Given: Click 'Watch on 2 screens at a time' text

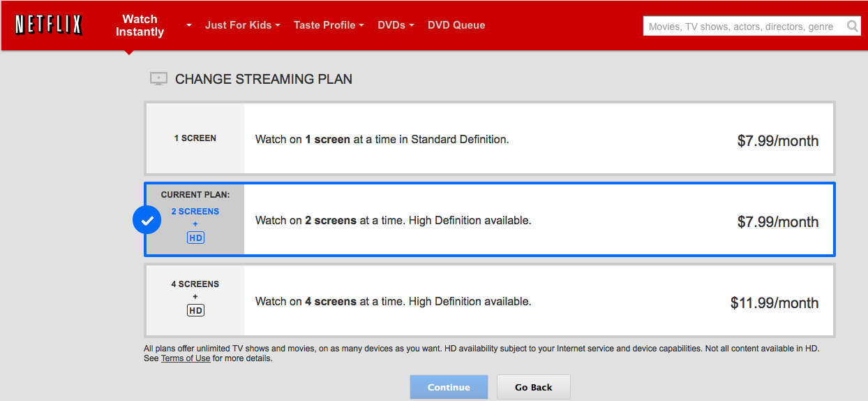Looking at the screenshot, I should (394, 220).
